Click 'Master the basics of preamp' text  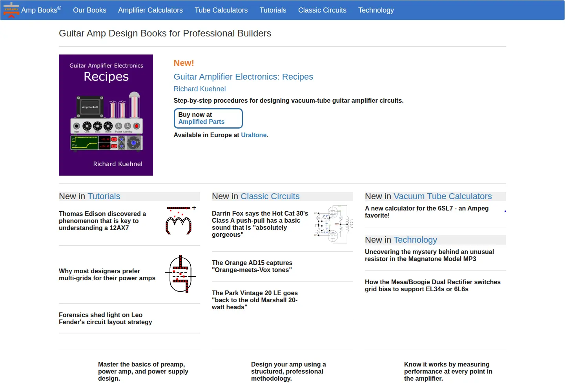tap(143, 371)
